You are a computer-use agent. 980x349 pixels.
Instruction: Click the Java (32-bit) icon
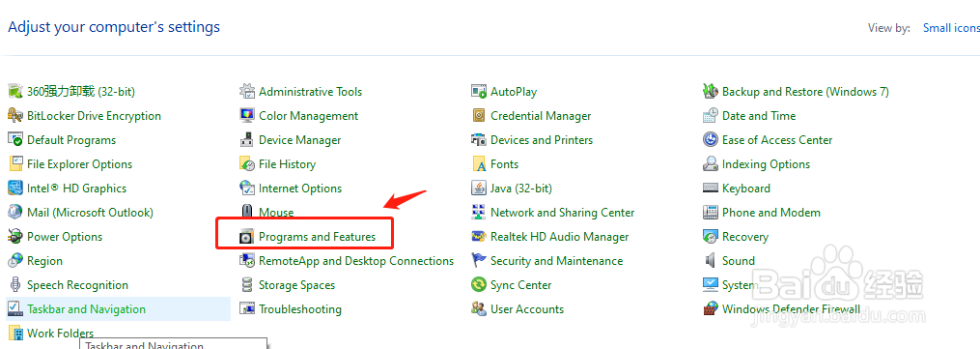479,189
